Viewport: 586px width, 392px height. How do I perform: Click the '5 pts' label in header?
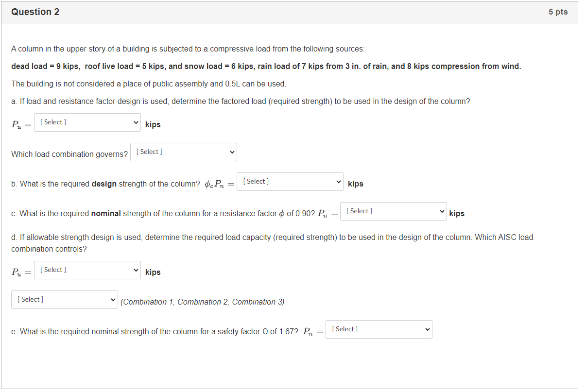[558, 12]
